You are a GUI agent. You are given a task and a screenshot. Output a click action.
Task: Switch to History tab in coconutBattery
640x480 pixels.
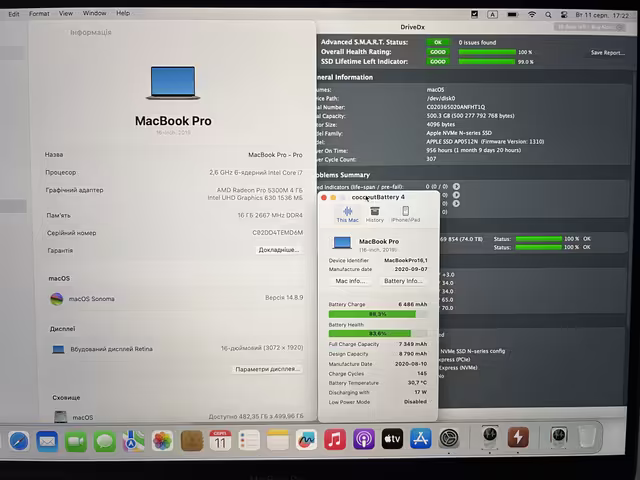coord(375,214)
